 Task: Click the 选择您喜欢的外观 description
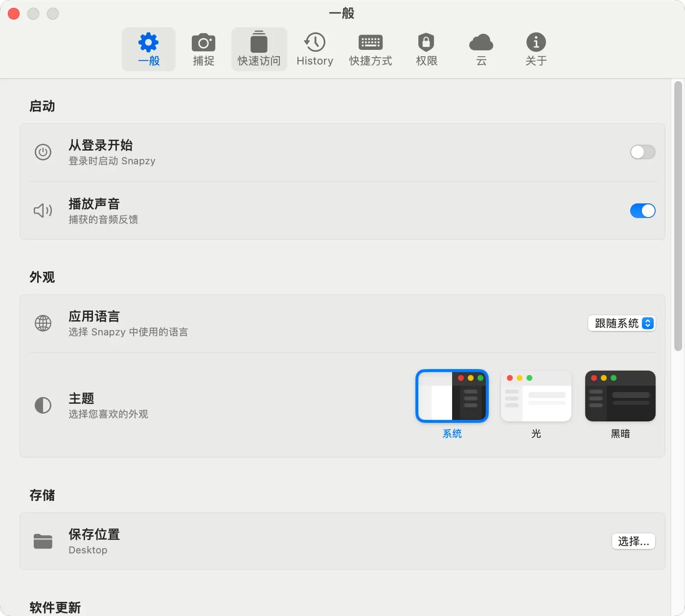tap(108, 414)
